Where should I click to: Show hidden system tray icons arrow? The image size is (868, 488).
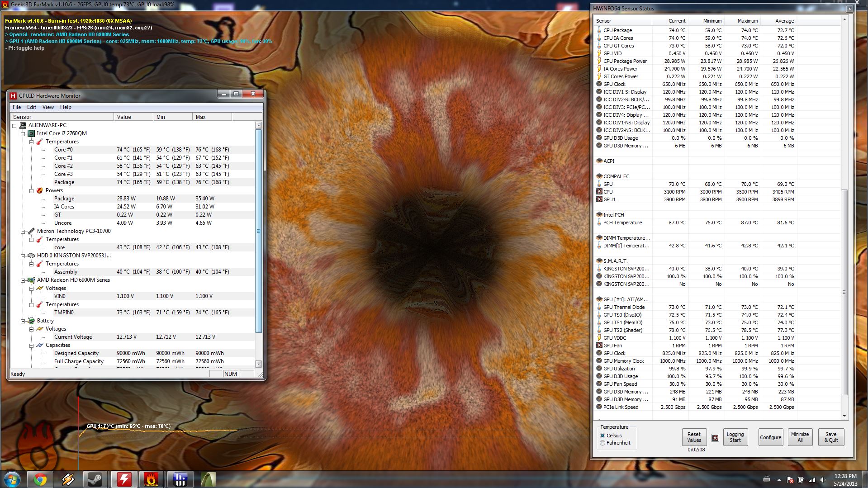(x=779, y=480)
